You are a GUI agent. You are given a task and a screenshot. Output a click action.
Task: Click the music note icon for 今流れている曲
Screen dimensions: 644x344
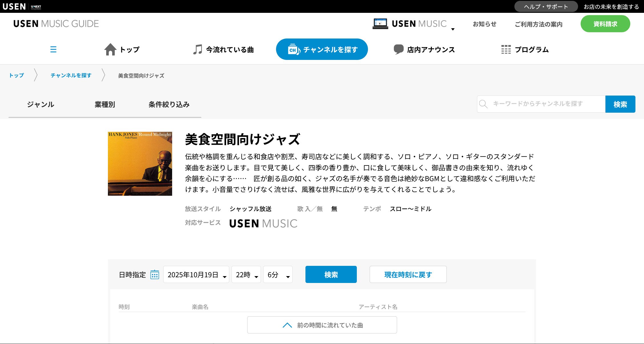point(197,49)
